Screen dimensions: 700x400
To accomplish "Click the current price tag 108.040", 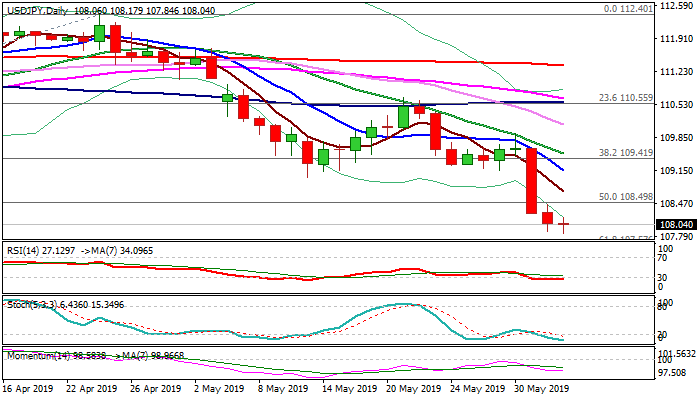I will click(x=679, y=225).
